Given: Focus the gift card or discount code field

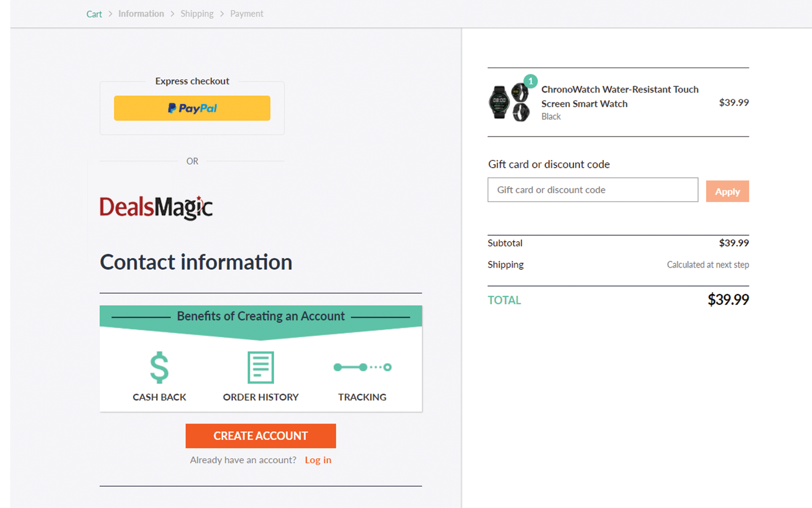Looking at the screenshot, I should click(593, 190).
